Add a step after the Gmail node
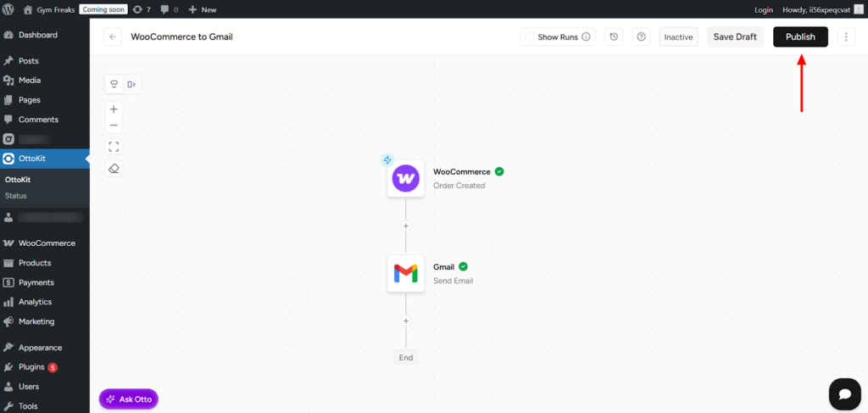 click(406, 321)
